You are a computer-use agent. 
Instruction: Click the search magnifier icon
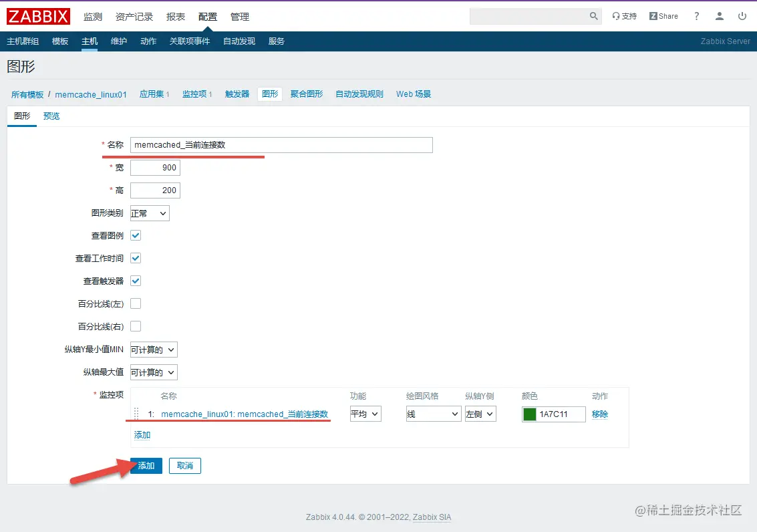click(593, 16)
